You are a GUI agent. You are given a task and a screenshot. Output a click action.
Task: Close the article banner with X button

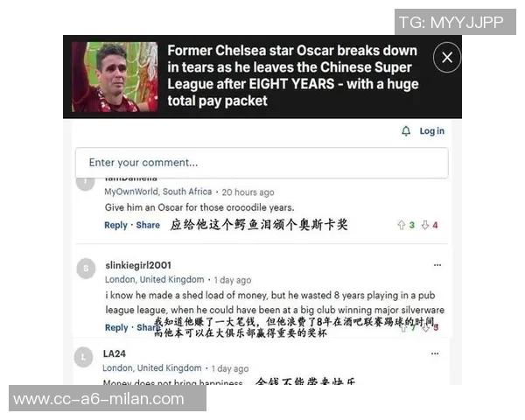pyautogui.click(x=447, y=58)
